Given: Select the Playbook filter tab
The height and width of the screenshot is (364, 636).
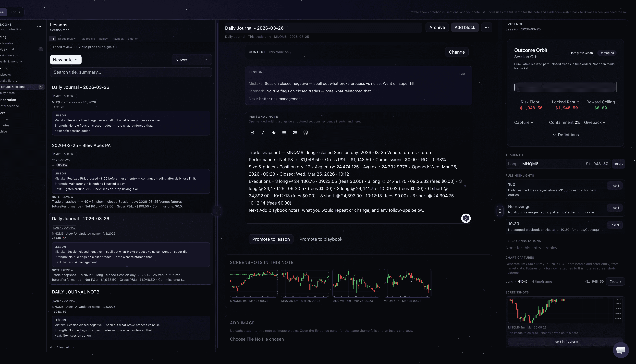Looking at the screenshot, I should [x=118, y=39].
